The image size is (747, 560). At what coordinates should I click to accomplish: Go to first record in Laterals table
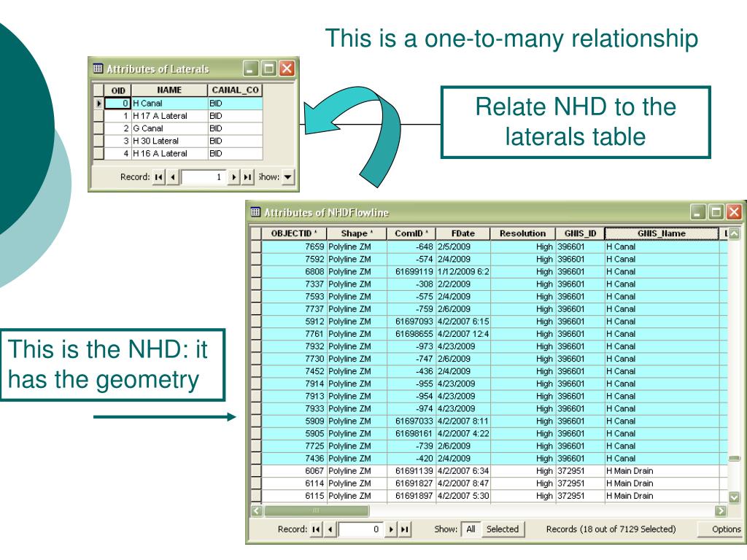click(x=158, y=177)
